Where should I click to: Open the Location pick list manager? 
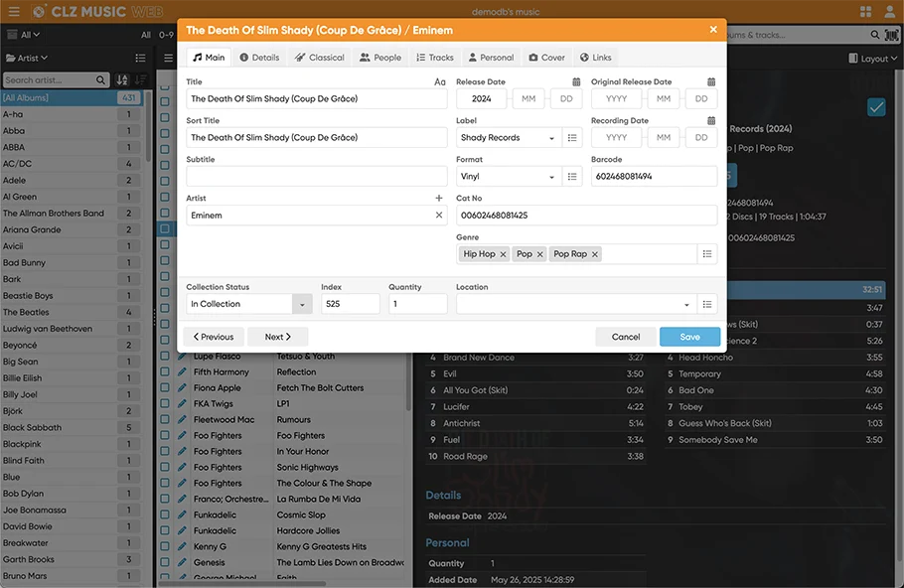click(707, 304)
